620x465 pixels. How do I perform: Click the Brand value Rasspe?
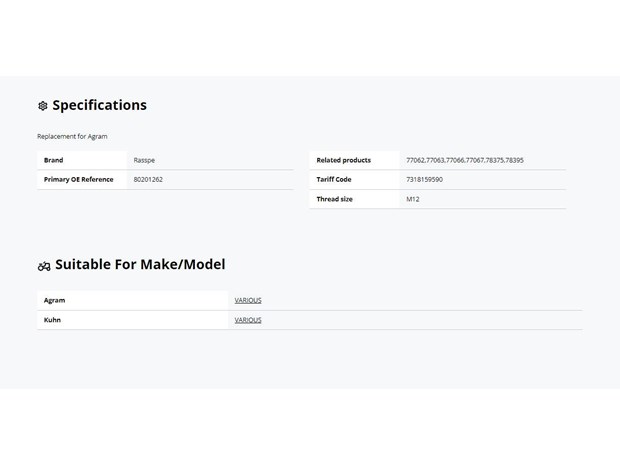tap(144, 160)
